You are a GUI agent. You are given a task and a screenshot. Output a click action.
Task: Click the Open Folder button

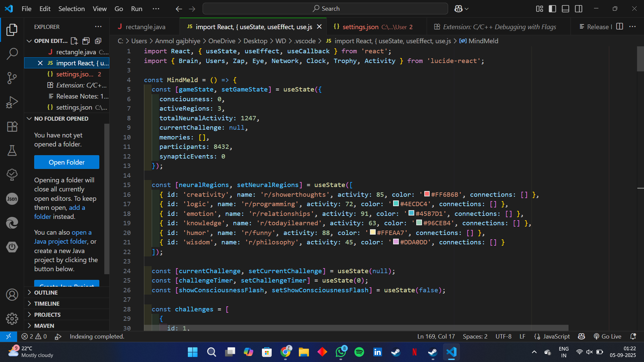pos(66,162)
